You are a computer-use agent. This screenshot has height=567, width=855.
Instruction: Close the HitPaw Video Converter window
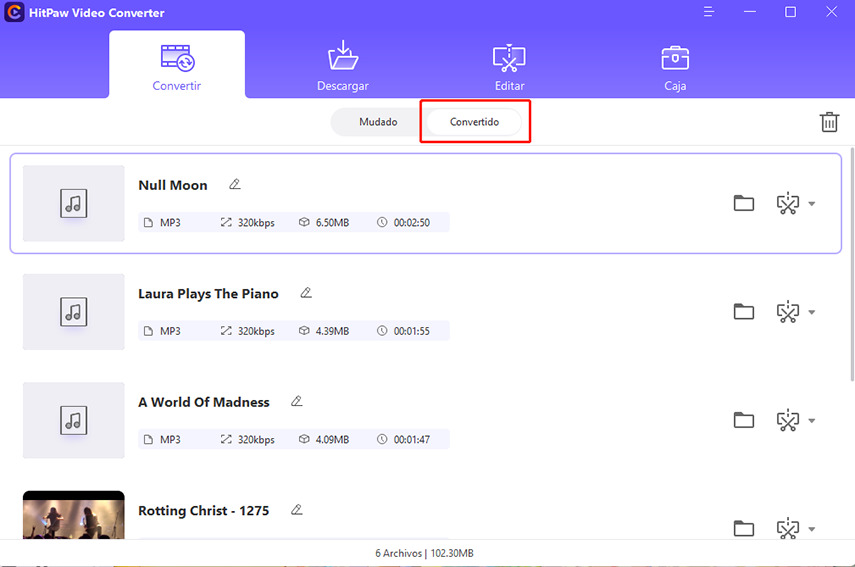(x=831, y=12)
